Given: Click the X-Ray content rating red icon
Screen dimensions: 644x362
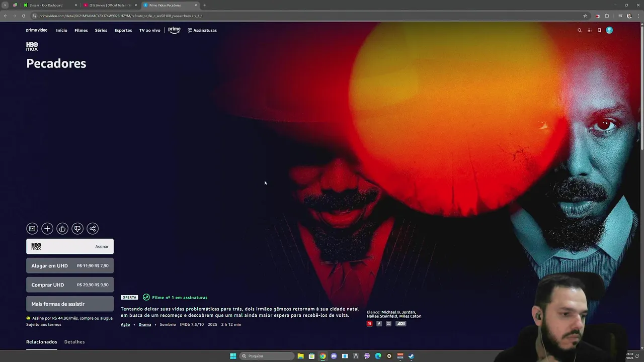Looking at the screenshot, I should tap(369, 324).
